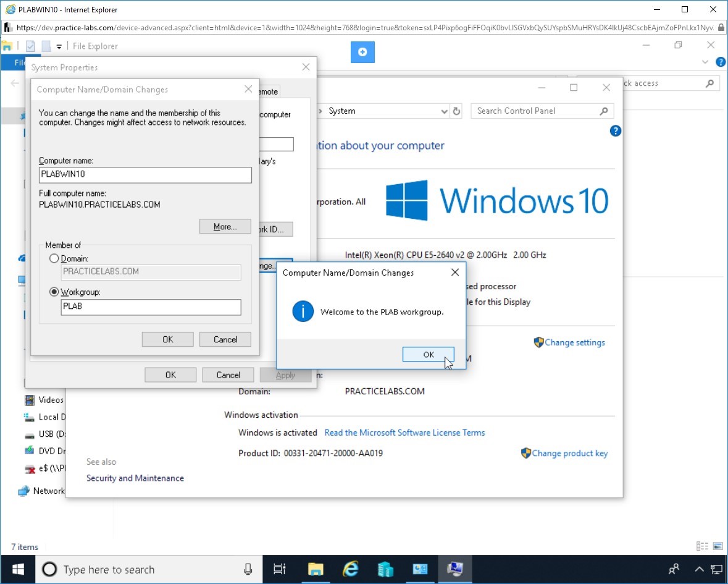Open help icon in the System window
Viewport: 728px width, 584px height.
pos(615,131)
